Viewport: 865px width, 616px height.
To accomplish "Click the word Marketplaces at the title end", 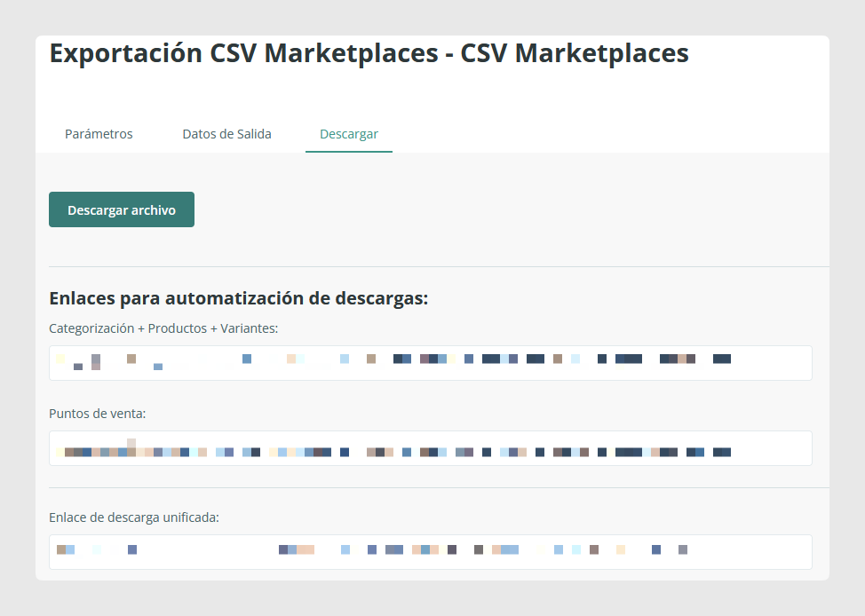I will coord(602,53).
